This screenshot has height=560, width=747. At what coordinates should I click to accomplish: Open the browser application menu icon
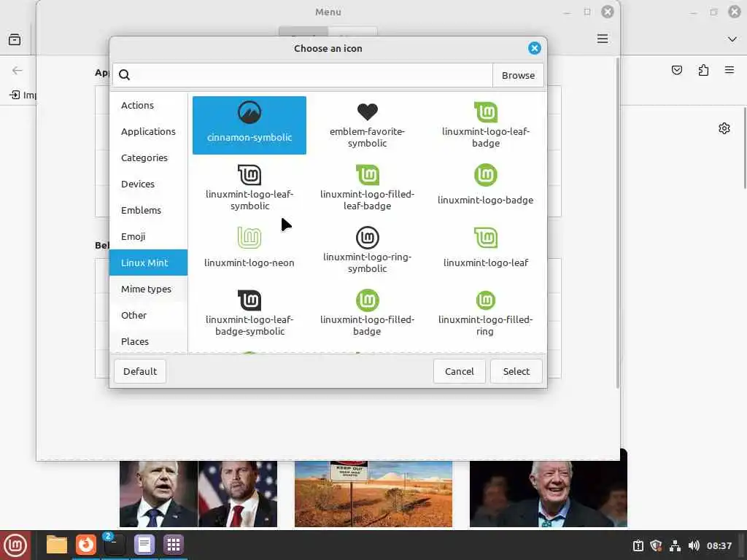click(x=729, y=71)
